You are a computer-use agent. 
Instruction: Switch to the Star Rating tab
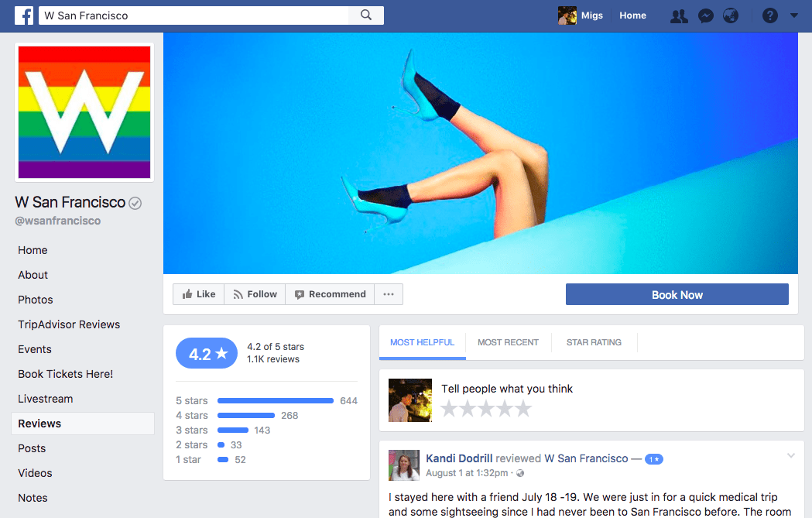[x=594, y=342]
